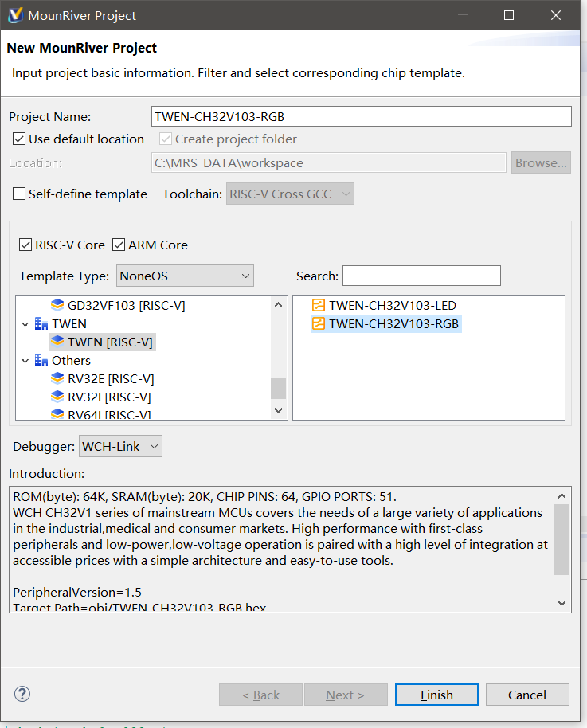Select the RV32I [RISC-V] tree item
Image resolution: width=587 pixels, height=728 pixels.
(x=109, y=397)
